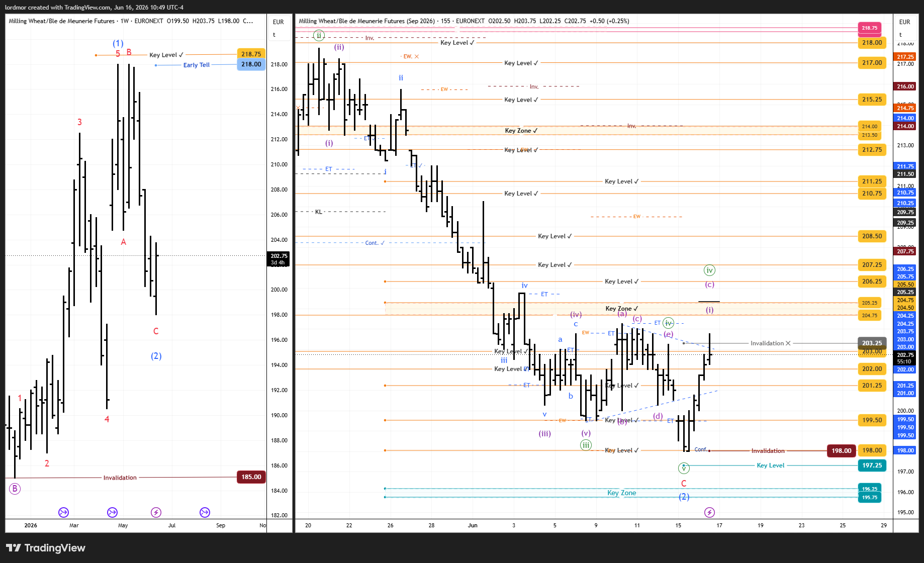924x563 pixels.
Task: Click the current price 202.75 3d 4h label
Action: point(279,259)
